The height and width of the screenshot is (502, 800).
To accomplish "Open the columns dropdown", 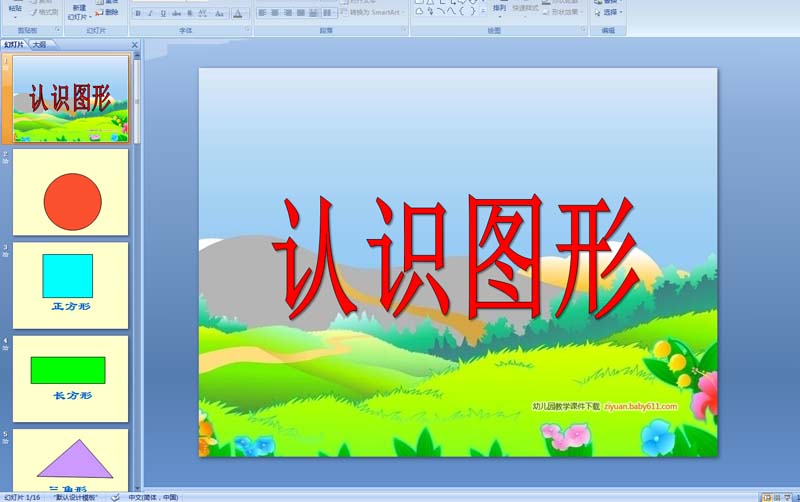I will (329, 12).
